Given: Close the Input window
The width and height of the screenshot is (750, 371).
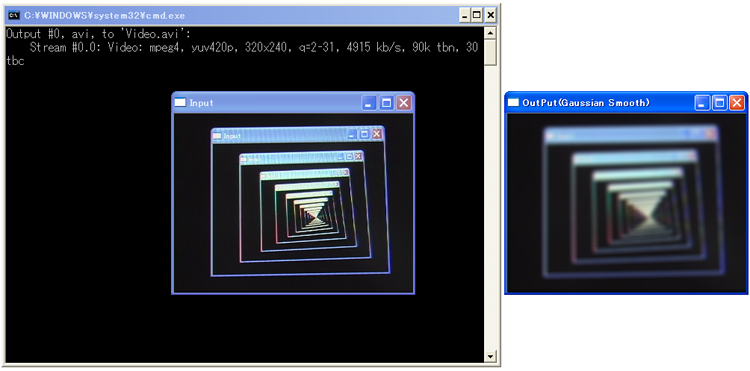Looking at the screenshot, I should (x=404, y=103).
